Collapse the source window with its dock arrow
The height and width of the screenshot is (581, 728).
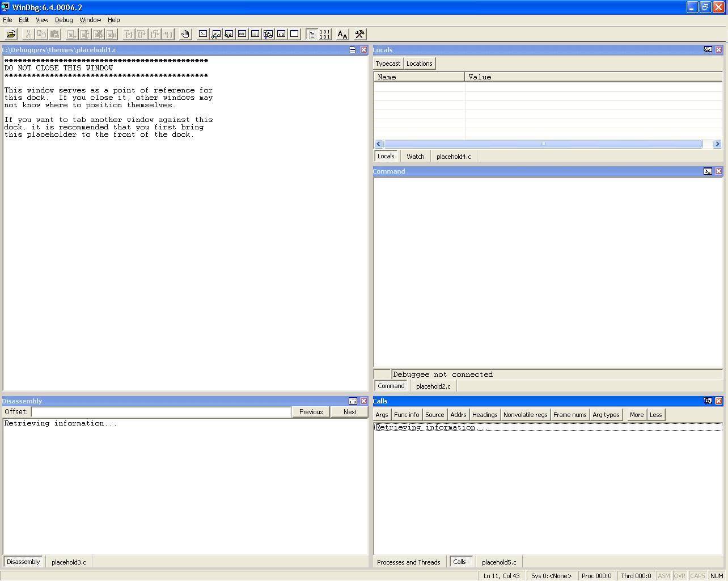click(x=352, y=50)
